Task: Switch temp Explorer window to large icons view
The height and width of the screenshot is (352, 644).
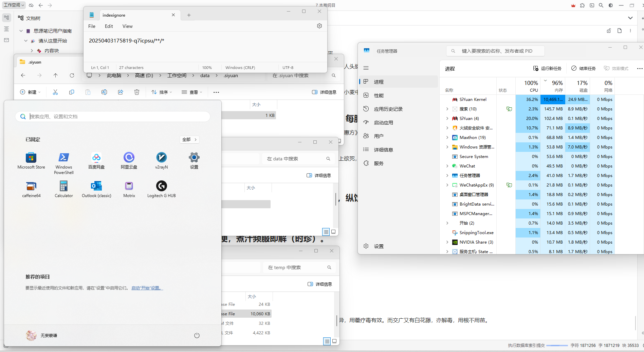Action: (x=334, y=341)
